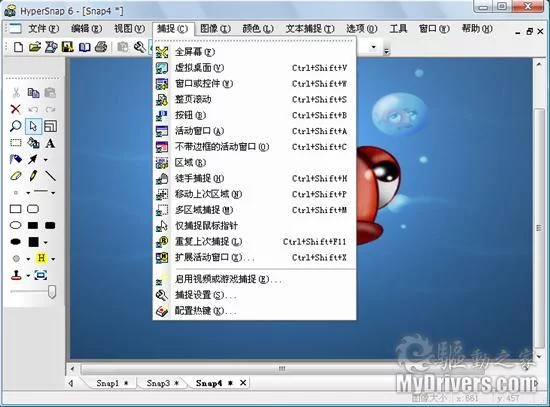Expand the arrow tool dropdown arrow
The width and height of the screenshot is (550, 407).
(x=46, y=160)
